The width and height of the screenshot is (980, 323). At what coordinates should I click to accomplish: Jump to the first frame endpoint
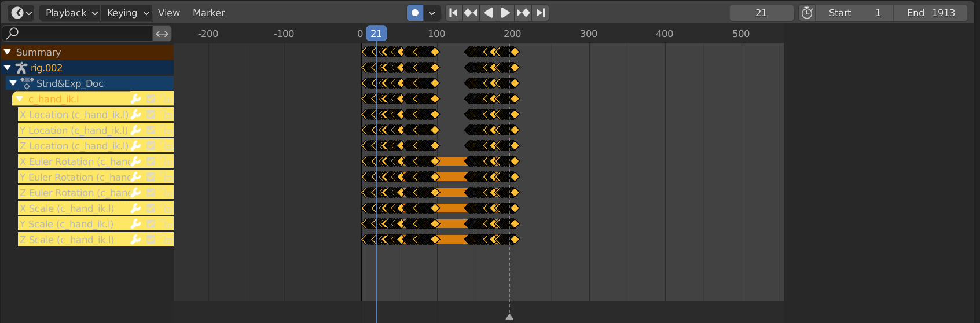(x=453, y=13)
